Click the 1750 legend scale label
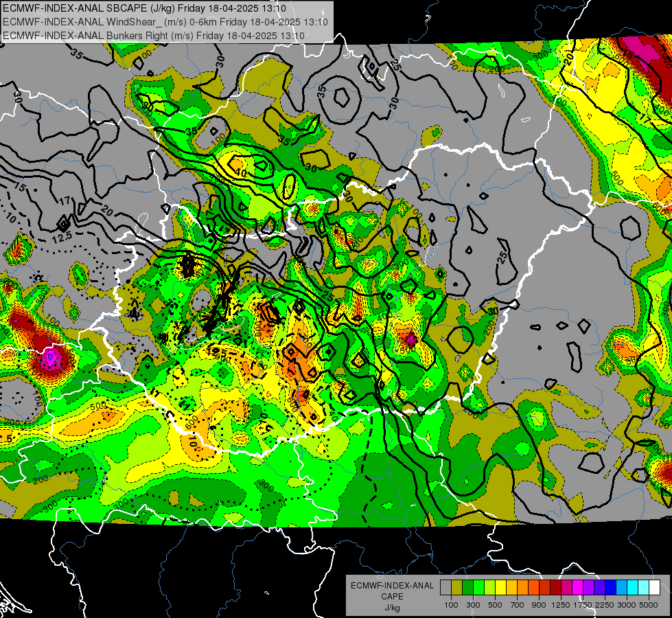This screenshot has width=672, height=618. click(583, 605)
